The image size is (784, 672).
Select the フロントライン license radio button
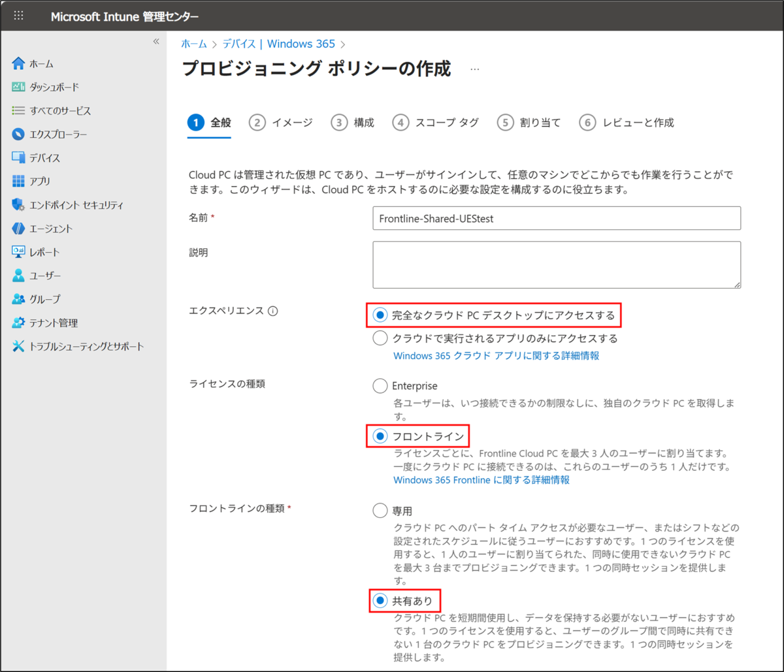[x=380, y=436]
